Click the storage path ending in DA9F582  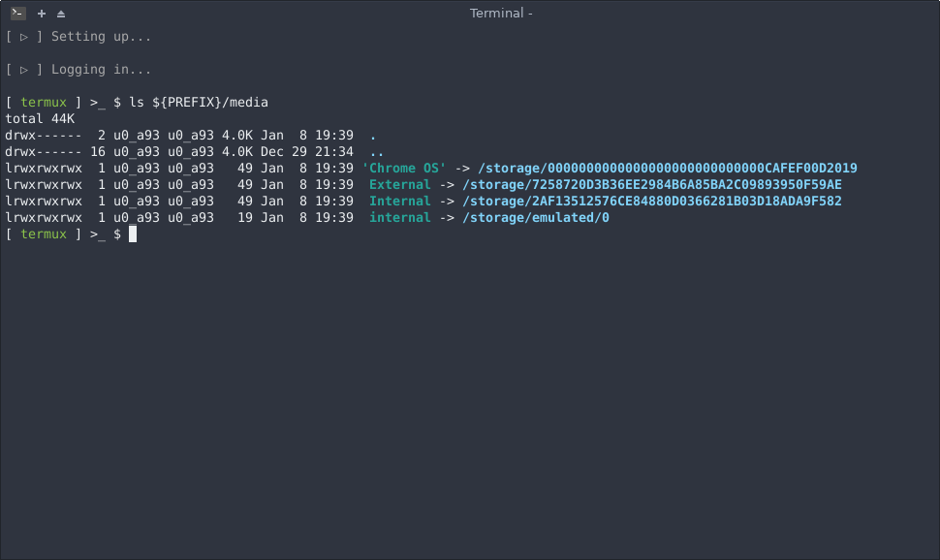[652, 202]
